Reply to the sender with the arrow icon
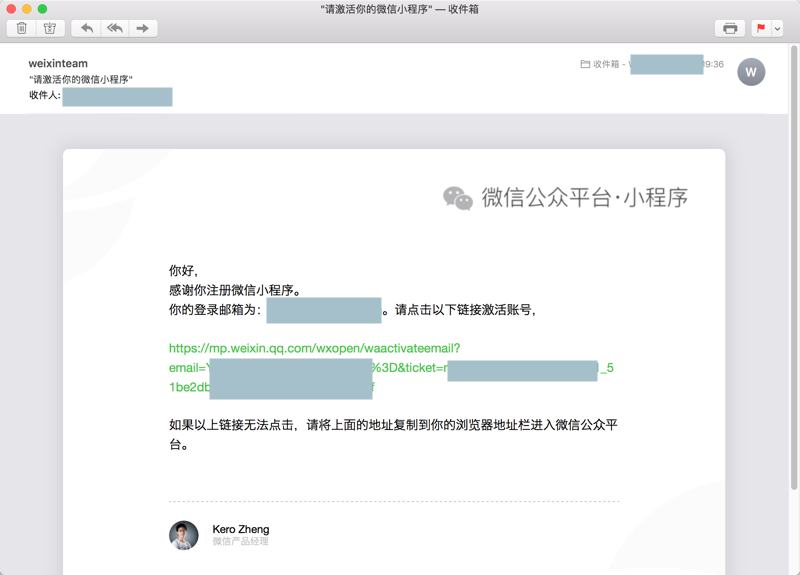The width and height of the screenshot is (800, 575). click(87, 28)
